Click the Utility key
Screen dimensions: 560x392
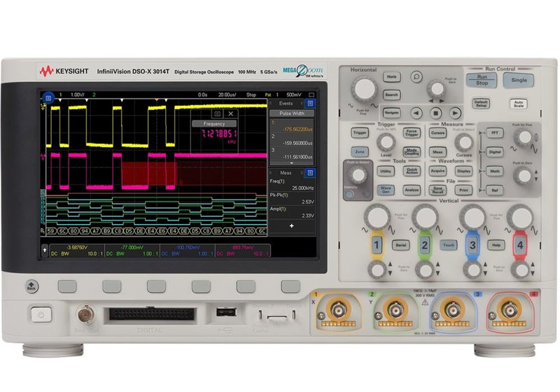(x=386, y=171)
